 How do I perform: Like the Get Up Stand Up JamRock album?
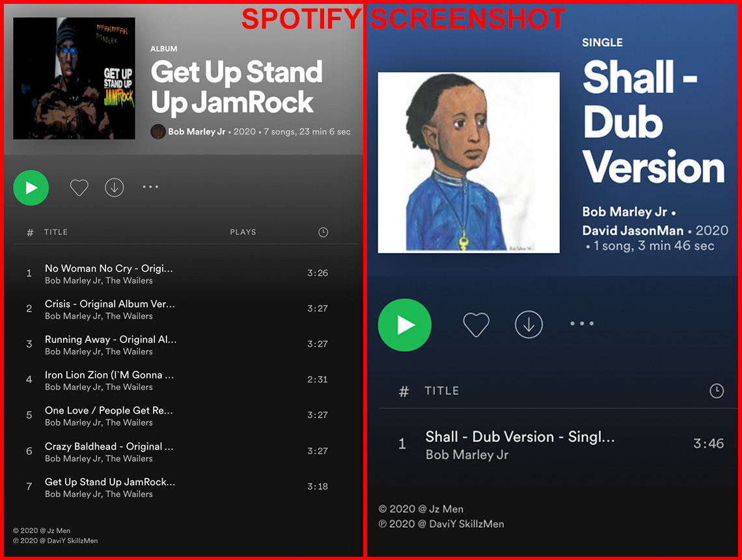click(x=79, y=188)
